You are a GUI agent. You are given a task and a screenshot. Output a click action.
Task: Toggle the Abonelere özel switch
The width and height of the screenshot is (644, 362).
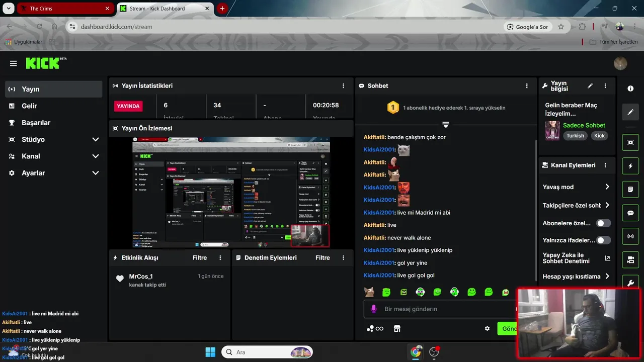point(603,223)
